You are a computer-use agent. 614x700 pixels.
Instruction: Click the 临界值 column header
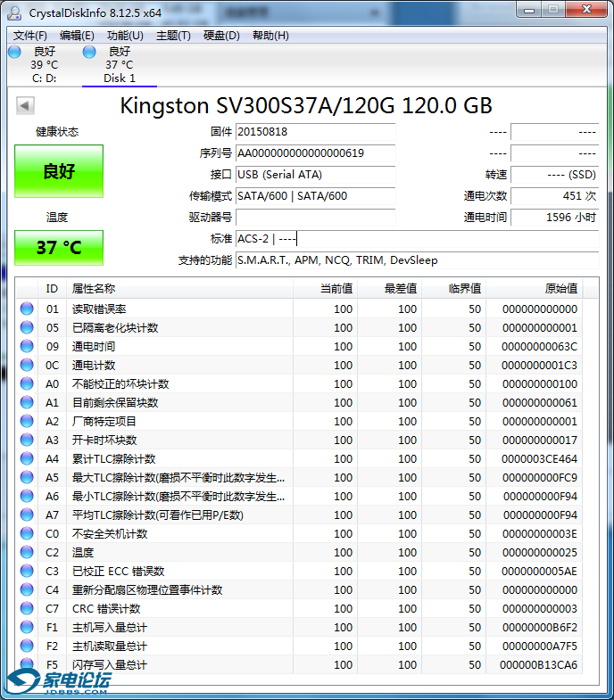tap(454, 289)
